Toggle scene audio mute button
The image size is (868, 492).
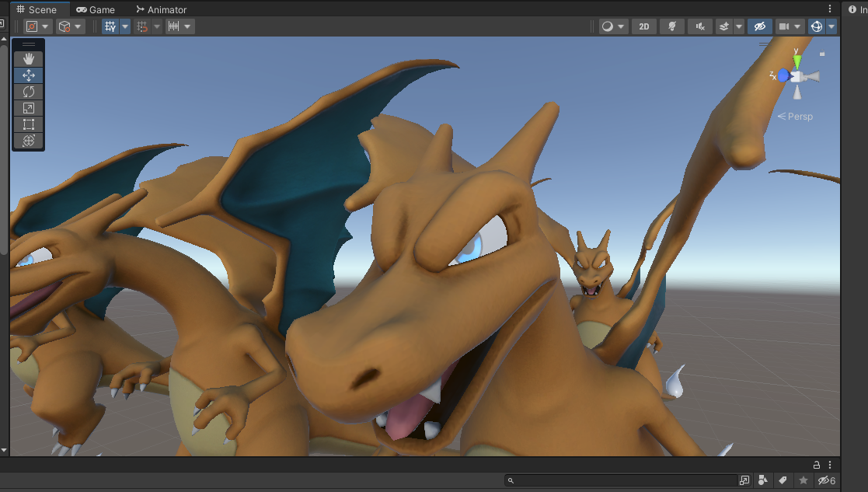[700, 26]
